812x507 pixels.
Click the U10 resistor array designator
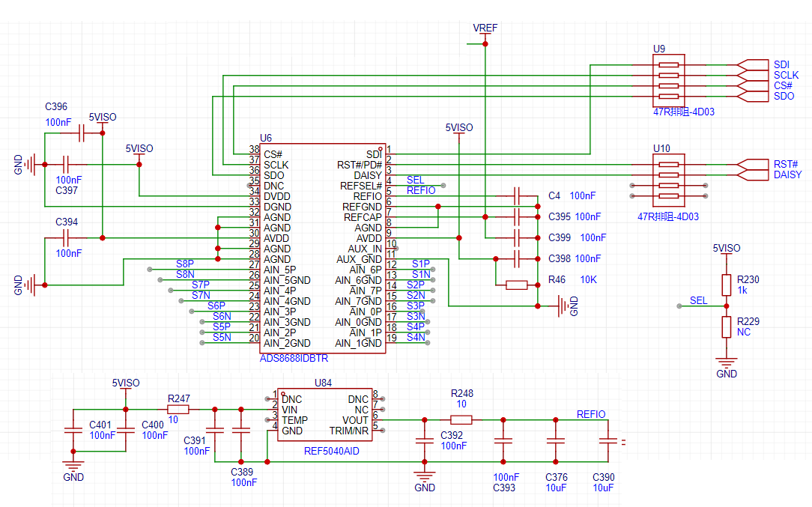click(661, 148)
